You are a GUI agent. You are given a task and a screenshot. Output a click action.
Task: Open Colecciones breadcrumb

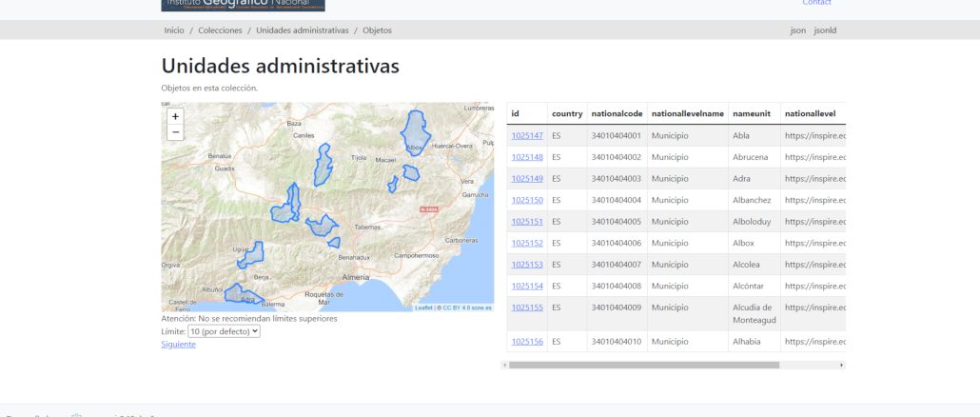(x=220, y=30)
